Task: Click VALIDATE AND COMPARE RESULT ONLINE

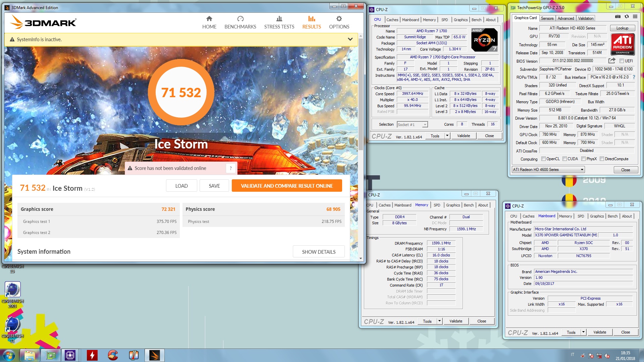Action: click(287, 186)
